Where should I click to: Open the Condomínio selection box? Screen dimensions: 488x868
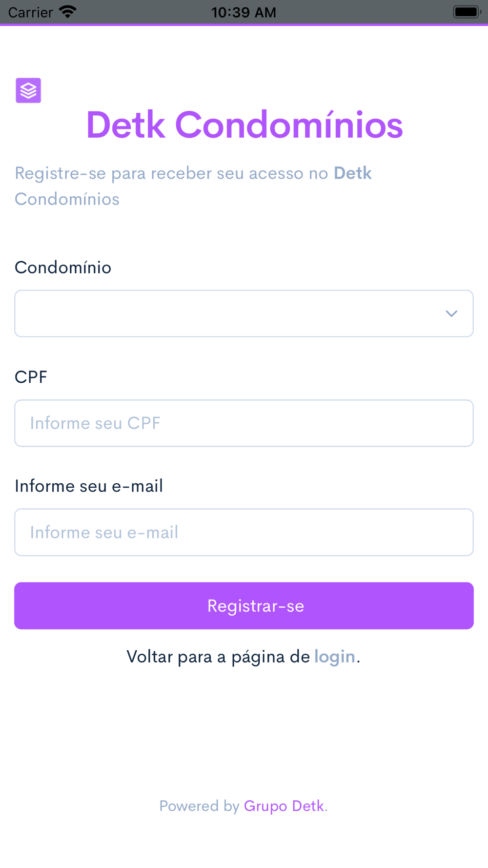point(244,313)
